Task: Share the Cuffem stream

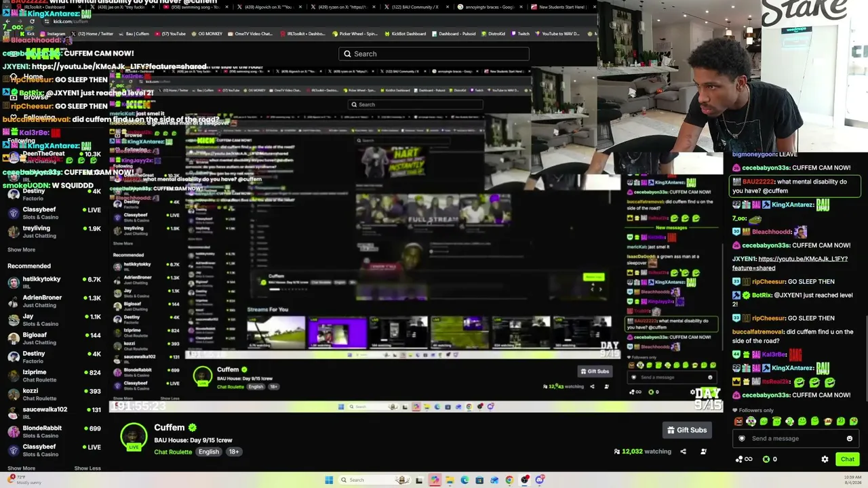Action: tap(683, 451)
